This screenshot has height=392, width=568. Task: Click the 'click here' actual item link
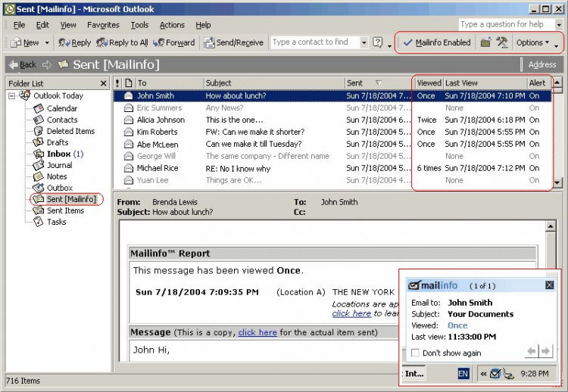coord(257,332)
